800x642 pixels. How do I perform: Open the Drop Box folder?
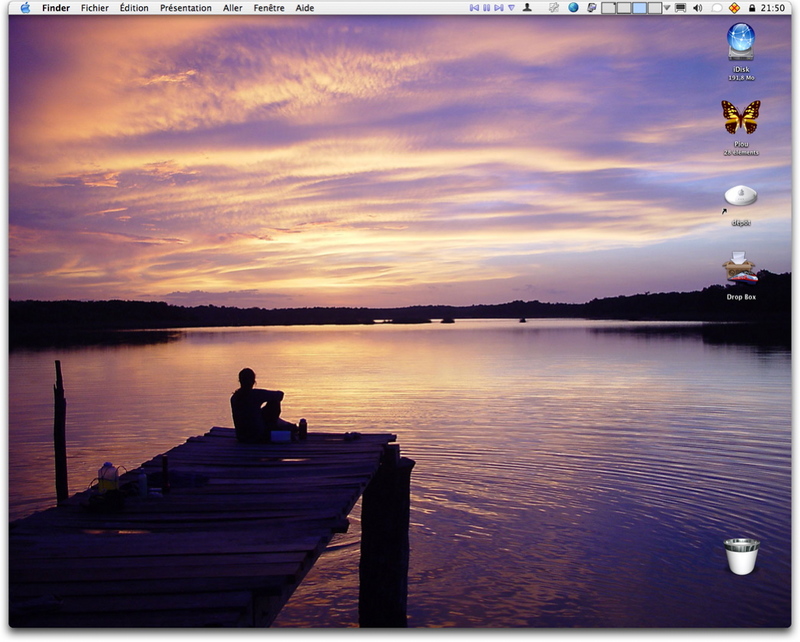[x=741, y=270]
